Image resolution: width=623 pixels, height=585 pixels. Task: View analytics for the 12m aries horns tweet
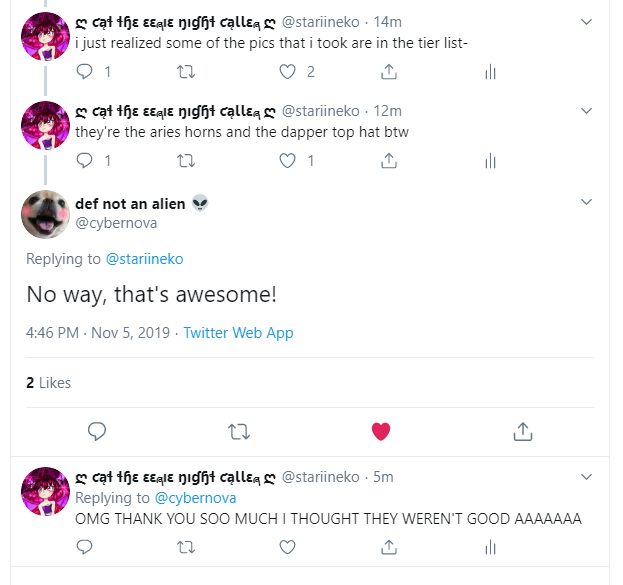(491, 161)
